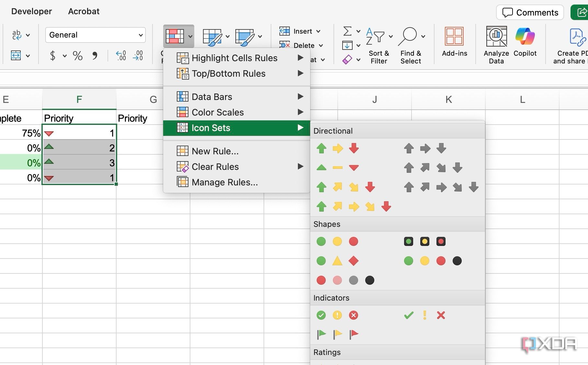Screen dimensions: 588x365
Task: Click the Format as Table icon
Action: (212, 37)
